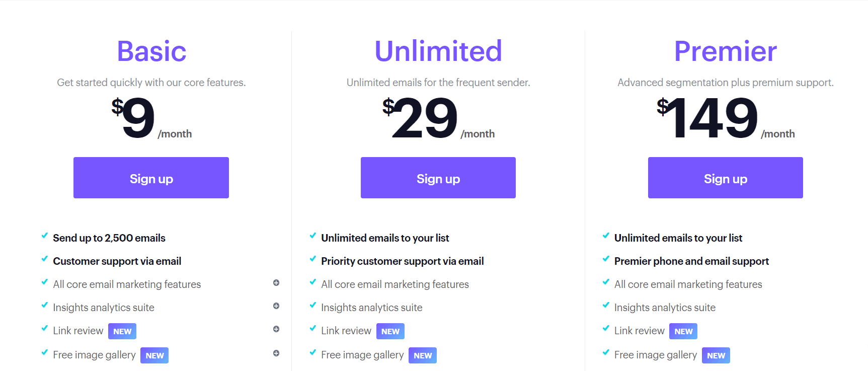Viewport: 868px width, 371px height.
Task: Click Premier phone and email support text
Action: pos(691,261)
